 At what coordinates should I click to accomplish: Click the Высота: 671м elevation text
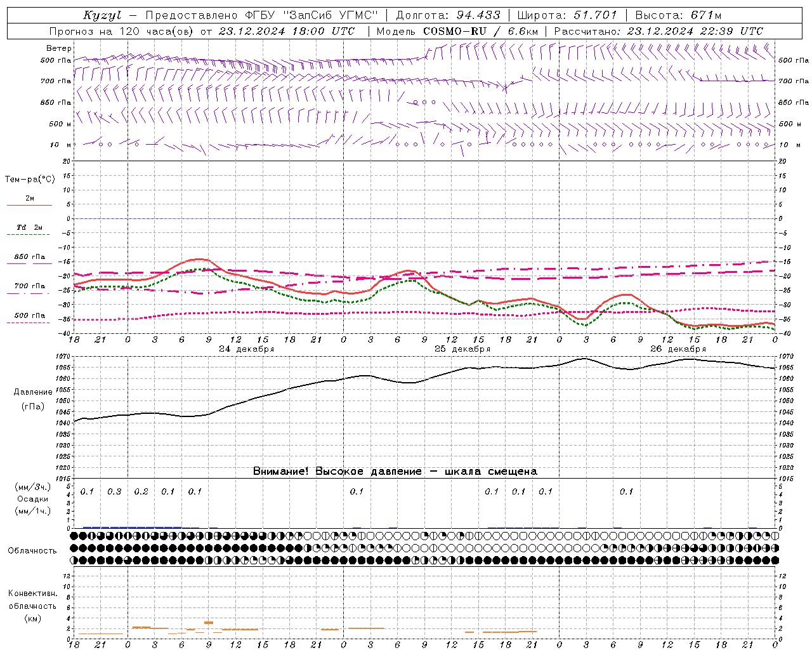point(678,15)
